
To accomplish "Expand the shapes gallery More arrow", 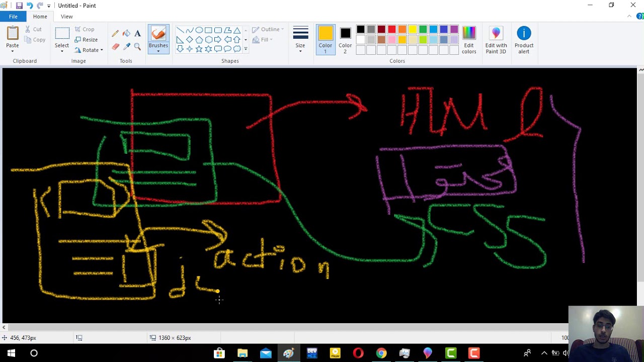I will (246, 49).
